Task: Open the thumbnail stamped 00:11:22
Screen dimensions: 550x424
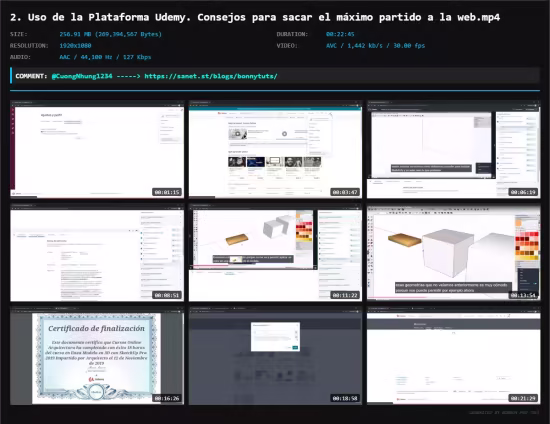Action: tap(275, 252)
